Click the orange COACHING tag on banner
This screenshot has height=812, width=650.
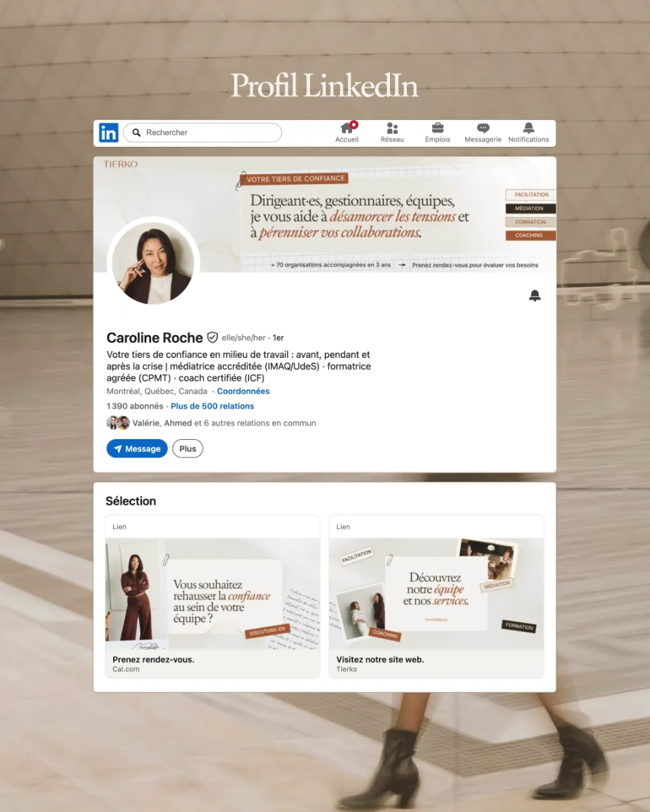(531, 235)
